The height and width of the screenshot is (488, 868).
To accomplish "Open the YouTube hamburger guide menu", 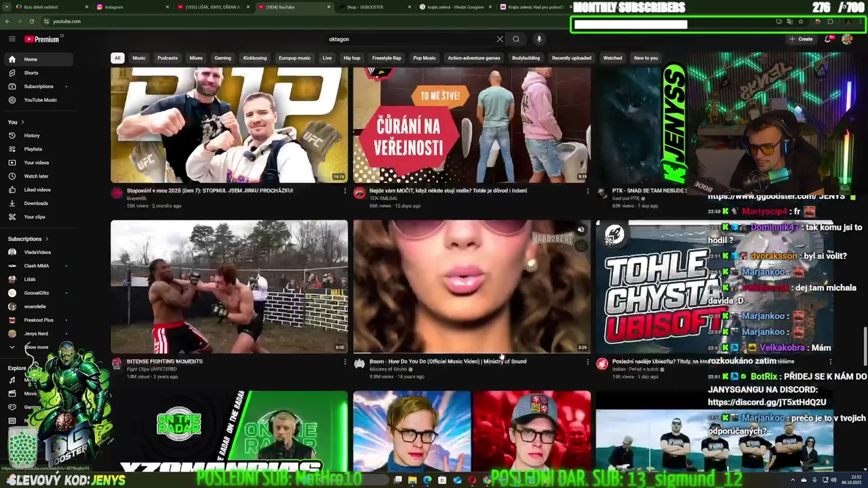I will click(12, 39).
